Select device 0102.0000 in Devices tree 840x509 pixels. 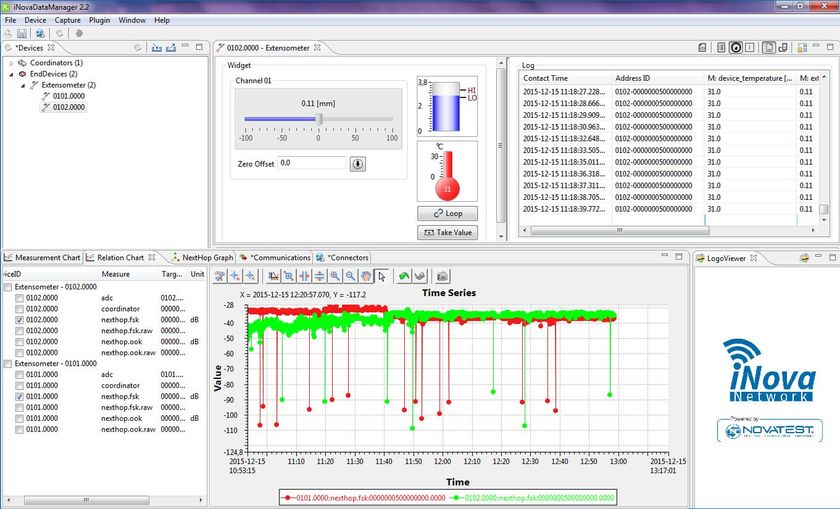tap(69, 107)
